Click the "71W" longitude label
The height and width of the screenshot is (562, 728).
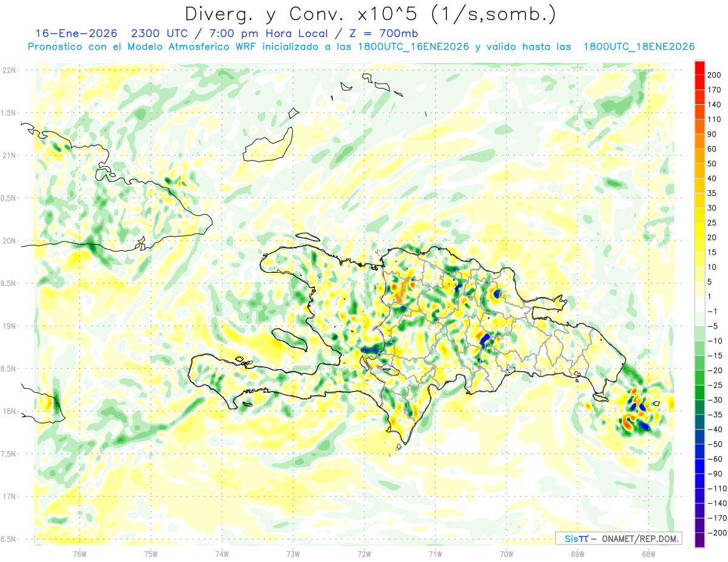(x=435, y=553)
